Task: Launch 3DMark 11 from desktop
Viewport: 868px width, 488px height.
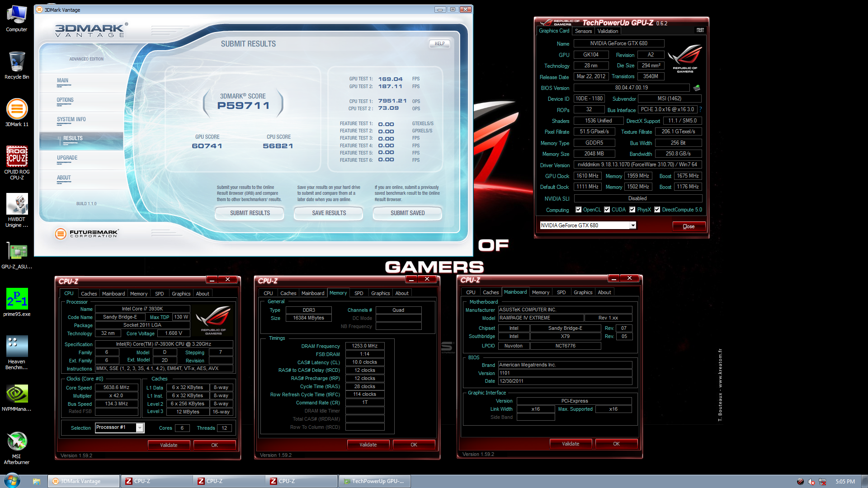Action: coord(17,113)
